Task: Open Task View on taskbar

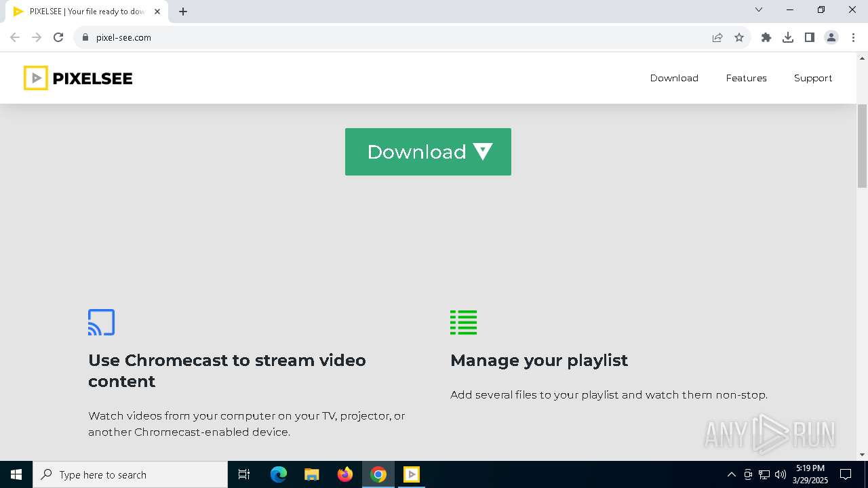Action: 244,474
